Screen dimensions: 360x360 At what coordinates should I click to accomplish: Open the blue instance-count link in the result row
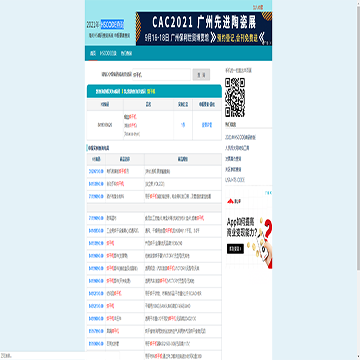pos(183,125)
